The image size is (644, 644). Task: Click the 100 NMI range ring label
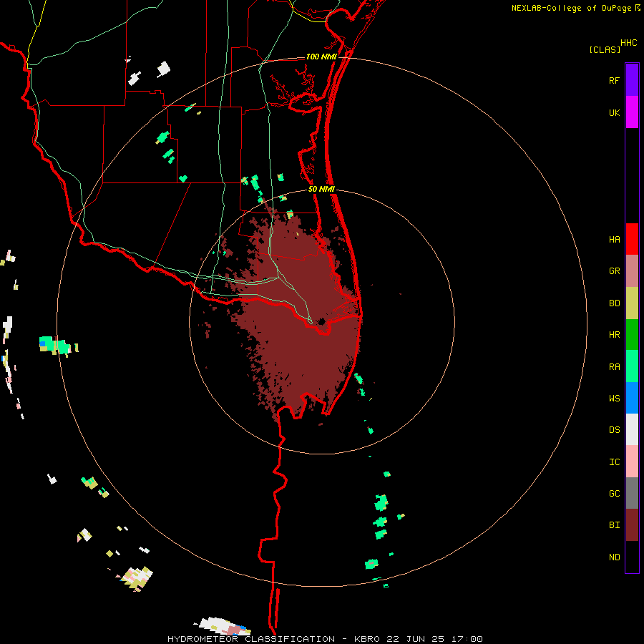[321, 57]
